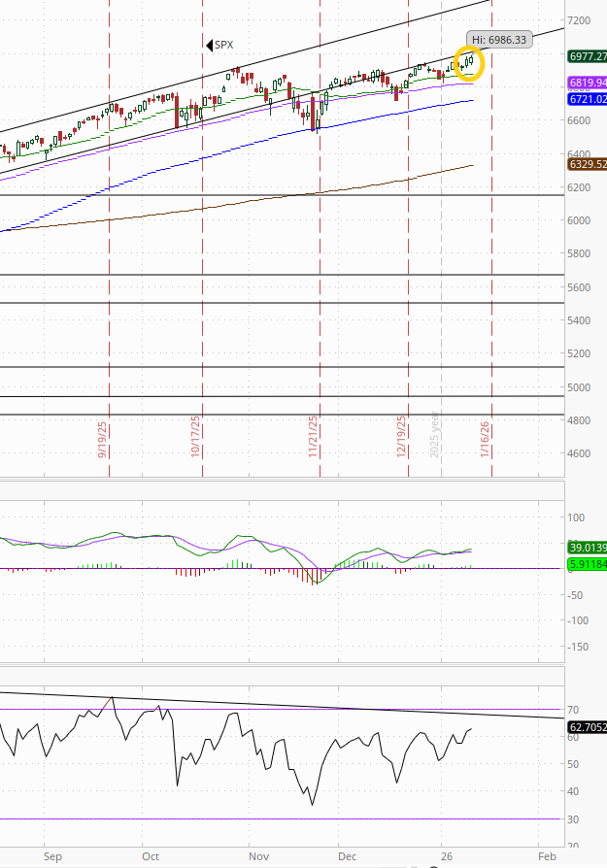The width and height of the screenshot is (607, 868).
Task: Click the SPX symbol label arrow icon
Action: 210,46
